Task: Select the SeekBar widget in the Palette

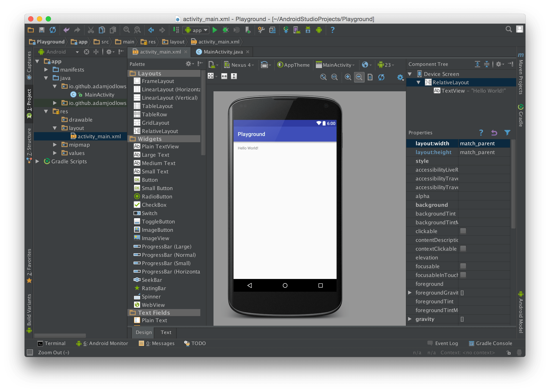Action: [x=148, y=280]
